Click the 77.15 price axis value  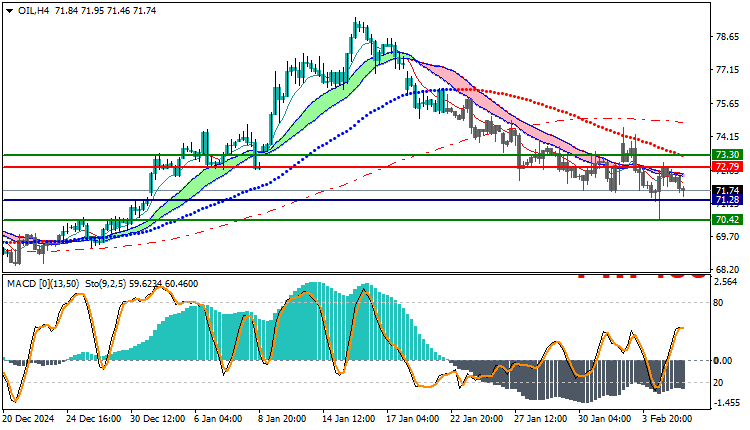pos(728,70)
